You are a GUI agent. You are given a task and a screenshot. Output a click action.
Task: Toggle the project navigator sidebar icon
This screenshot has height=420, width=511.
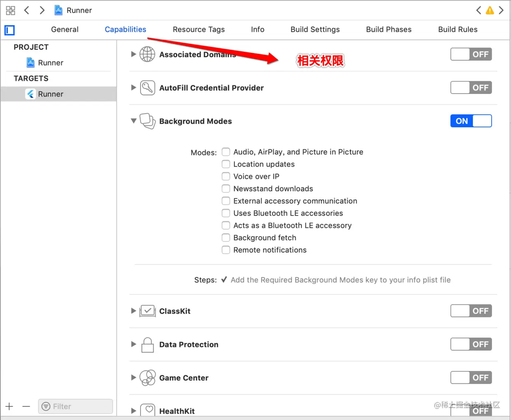pyautogui.click(x=9, y=30)
